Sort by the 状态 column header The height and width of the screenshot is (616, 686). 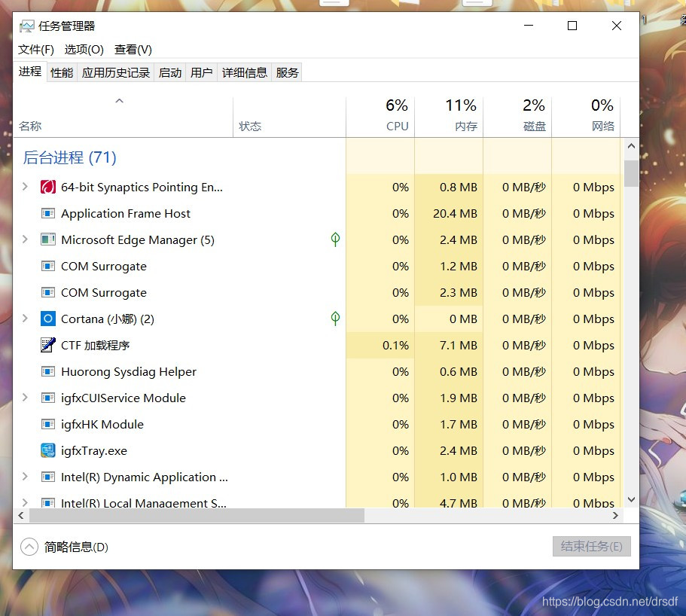[x=290, y=117]
